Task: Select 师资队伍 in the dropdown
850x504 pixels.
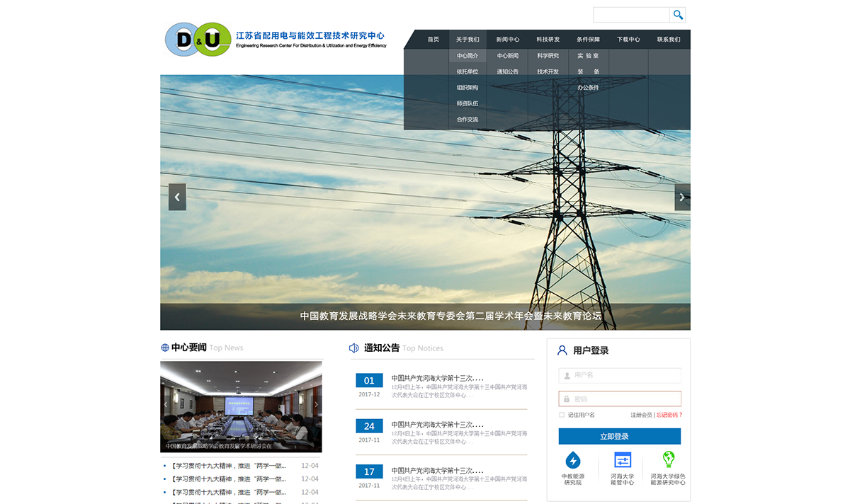Action: point(467,103)
